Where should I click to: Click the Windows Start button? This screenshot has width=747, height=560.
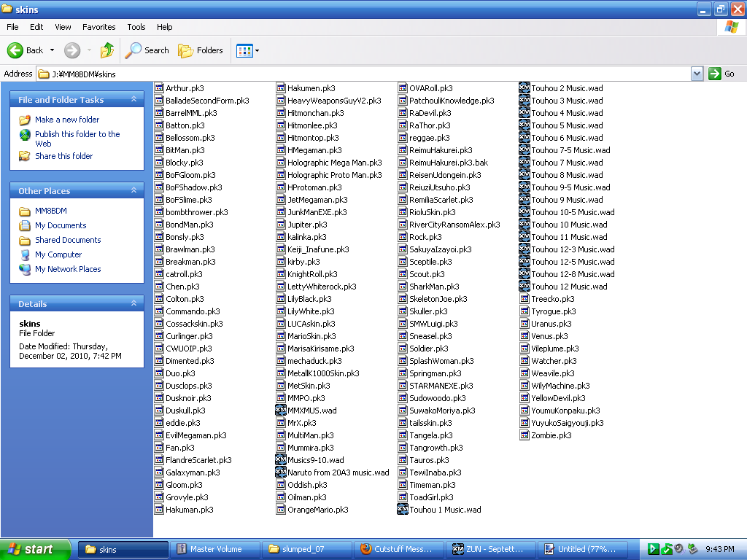pos(35,549)
